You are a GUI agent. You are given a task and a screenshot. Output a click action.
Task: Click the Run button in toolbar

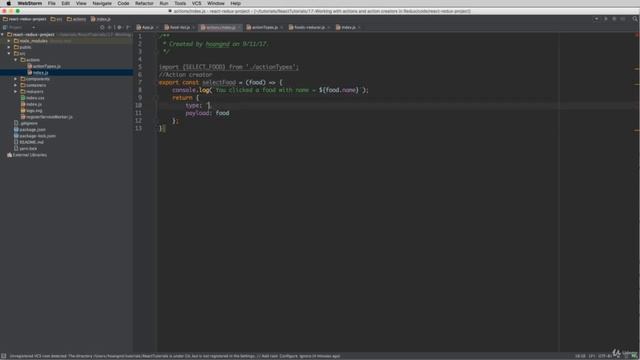605,19
